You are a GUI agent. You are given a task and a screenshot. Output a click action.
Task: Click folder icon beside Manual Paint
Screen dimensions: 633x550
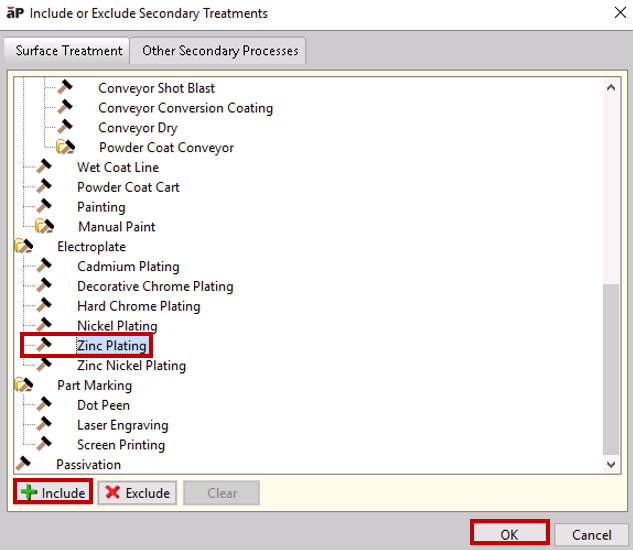point(44,225)
